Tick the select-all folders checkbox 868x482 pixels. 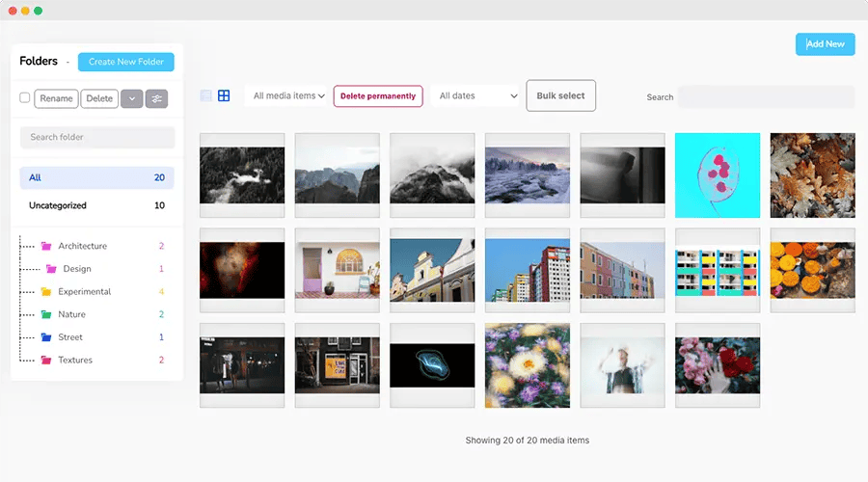[25, 98]
